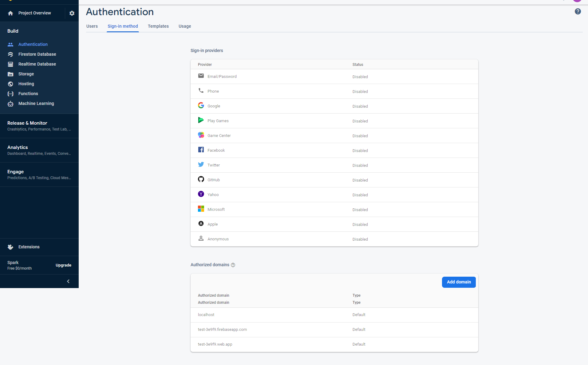The image size is (588, 365).
Task: Collapse the sidebar with the chevron arrow
Action: click(68, 281)
